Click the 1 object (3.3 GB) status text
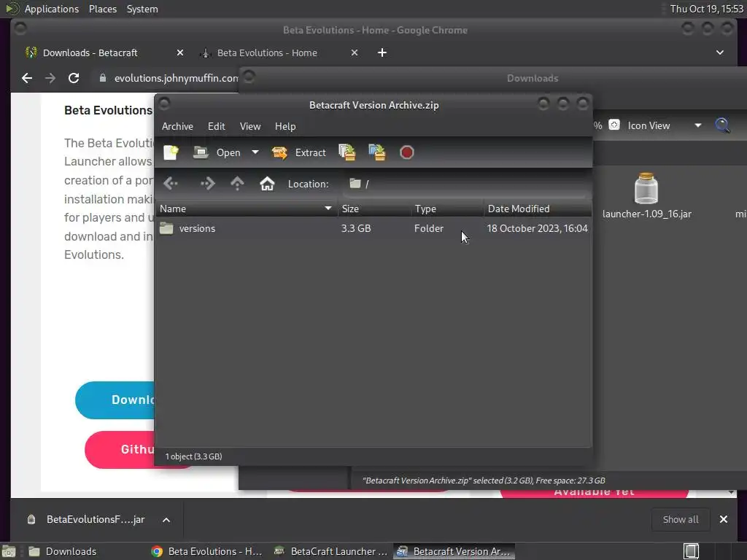The height and width of the screenshot is (560, 747). pos(193,456)
